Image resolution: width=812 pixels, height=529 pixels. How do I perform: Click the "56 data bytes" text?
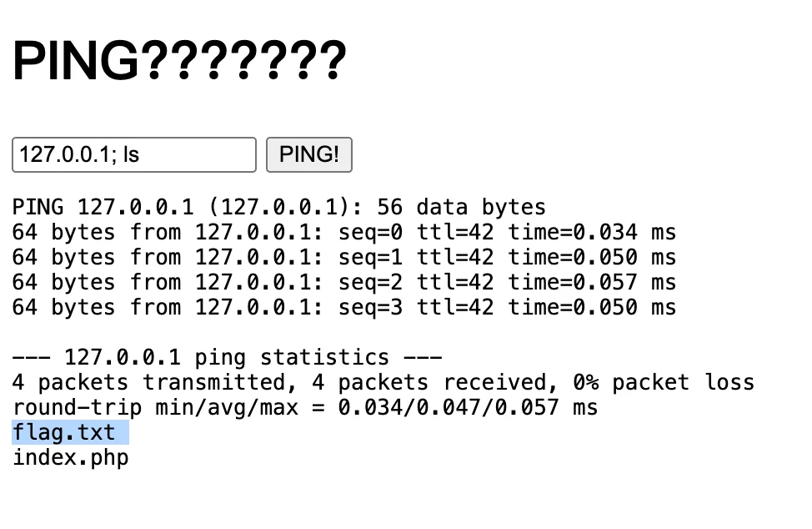tap(461, 207)
